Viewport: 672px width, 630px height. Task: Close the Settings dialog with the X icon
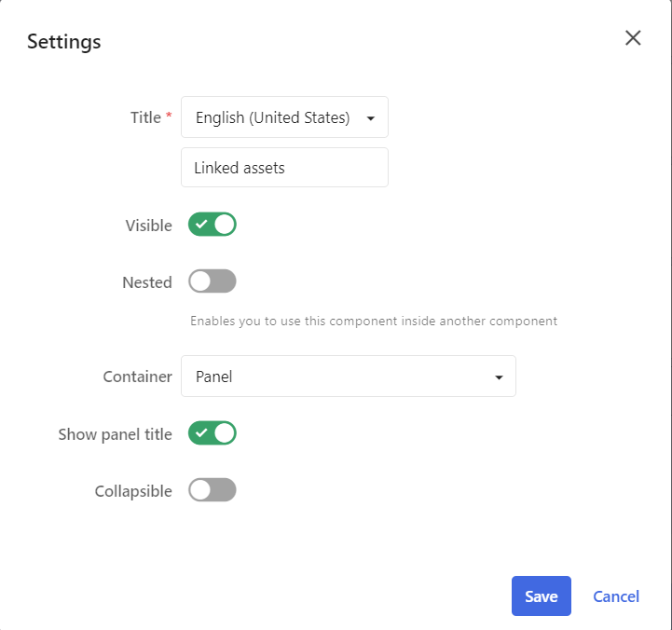pyautogui.click(x=633, y=38)
